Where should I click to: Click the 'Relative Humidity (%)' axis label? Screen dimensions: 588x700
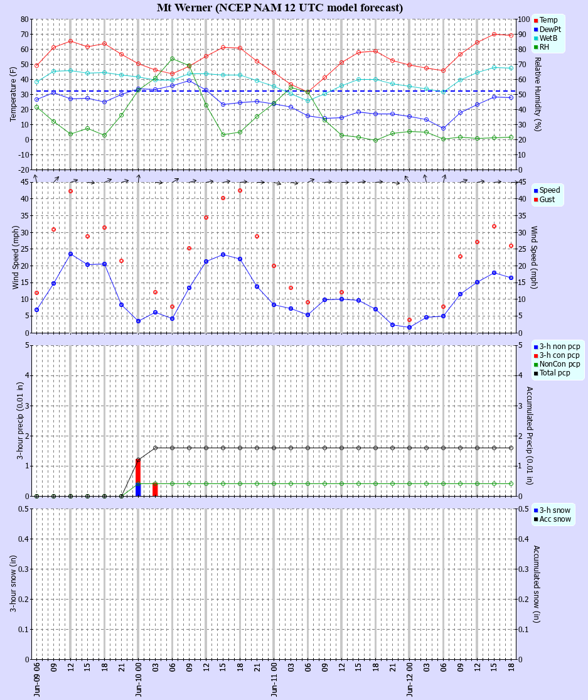[538, 94]
